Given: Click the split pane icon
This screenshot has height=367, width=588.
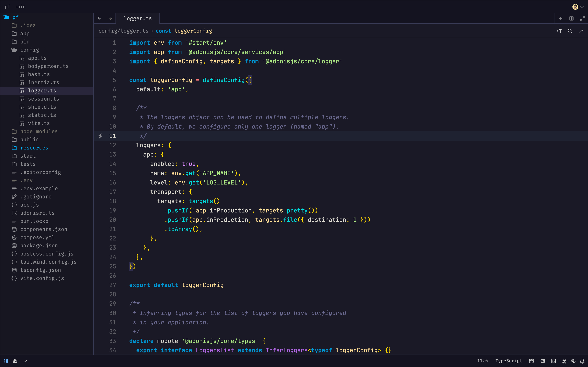Looking at the screenshot, I should click(x=571, y=18).
